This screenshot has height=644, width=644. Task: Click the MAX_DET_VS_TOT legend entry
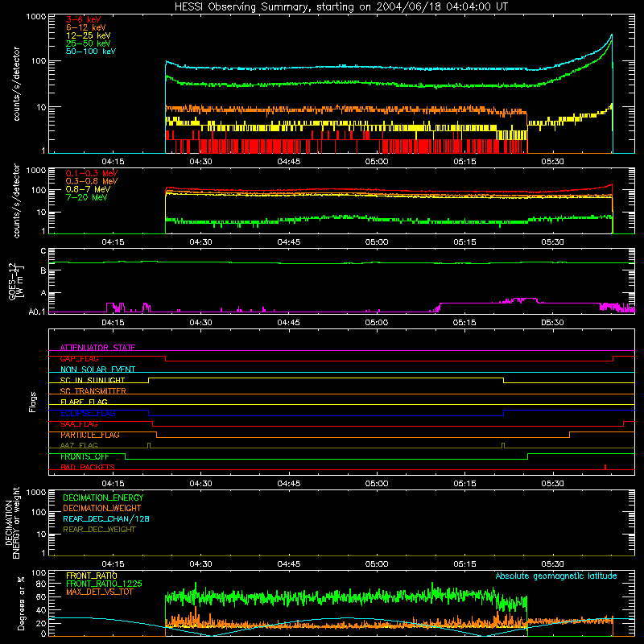(100, 592)
